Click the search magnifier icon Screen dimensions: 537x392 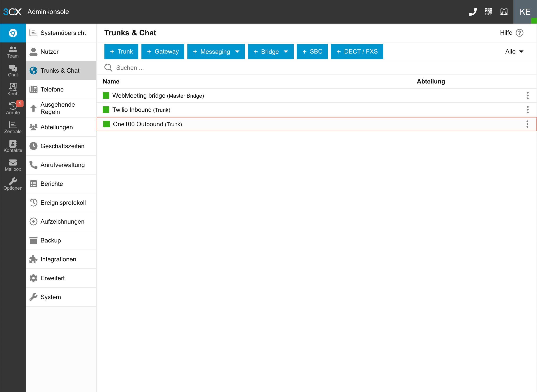click(x=108, y=68)
